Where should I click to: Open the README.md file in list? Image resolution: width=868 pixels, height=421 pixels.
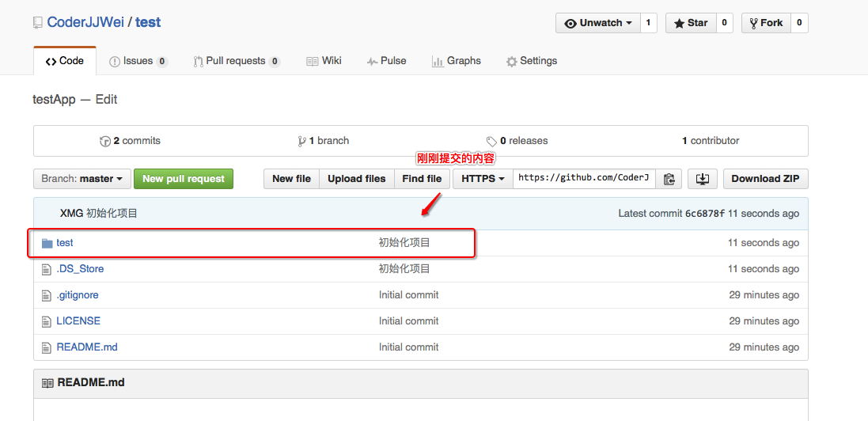click(87, 347)
